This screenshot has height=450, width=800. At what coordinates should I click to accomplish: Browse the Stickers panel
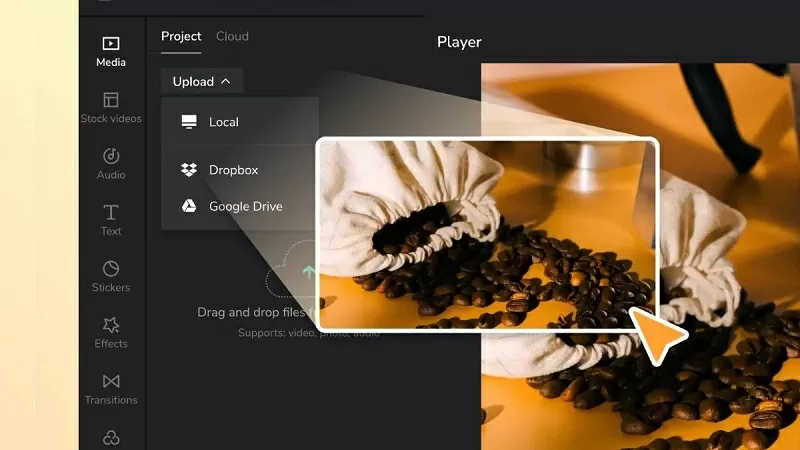coord(111,276)
